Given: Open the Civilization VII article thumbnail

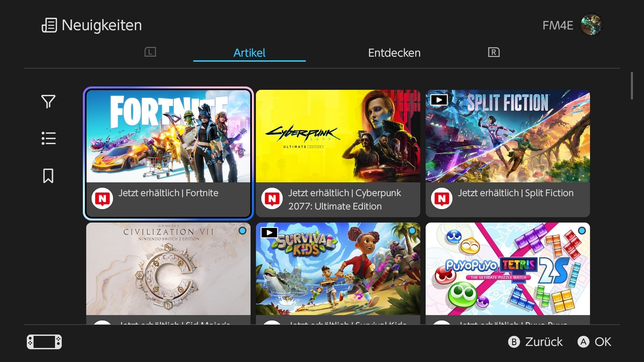Looking at the screenshot, I should pos(168,269).
